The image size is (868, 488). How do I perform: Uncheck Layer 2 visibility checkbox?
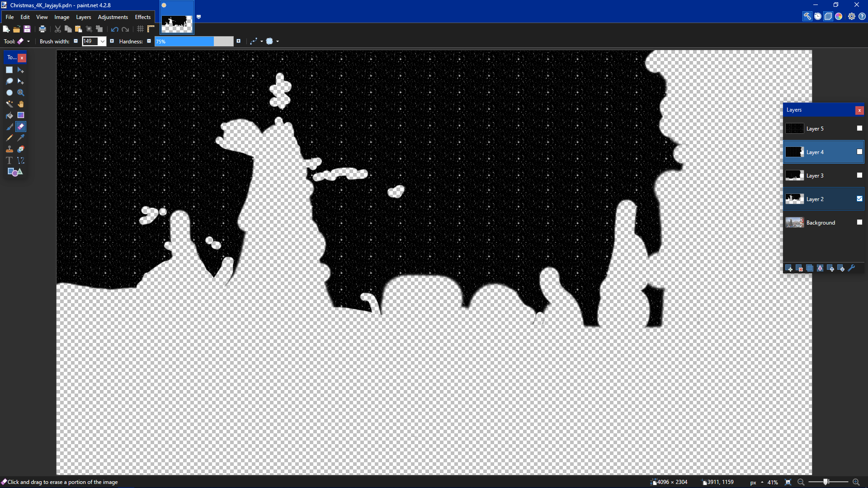point(859,199)
